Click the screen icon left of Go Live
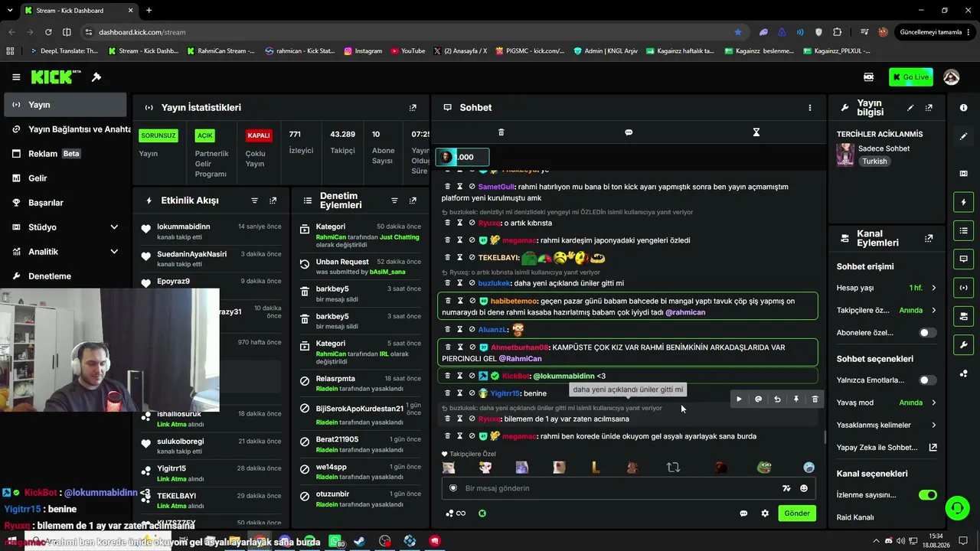Viewport: 980px width, 551px height. coord(868,77)
